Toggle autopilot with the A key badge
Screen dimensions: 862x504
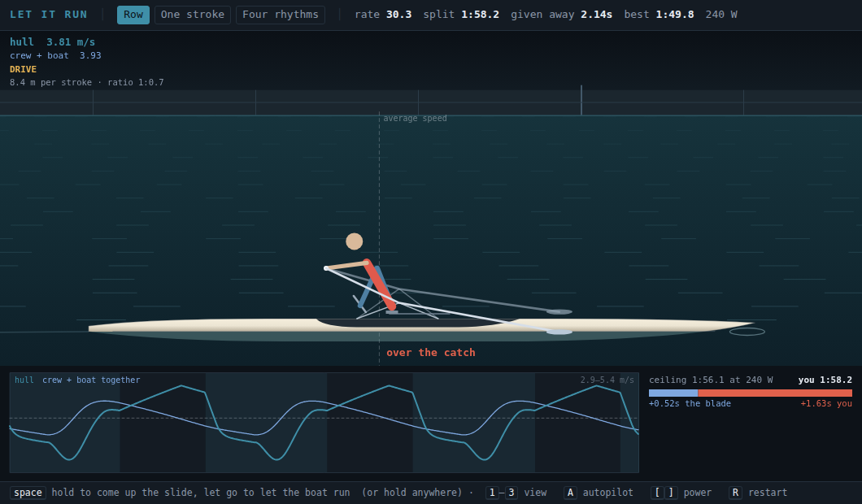tap(570, 493)
